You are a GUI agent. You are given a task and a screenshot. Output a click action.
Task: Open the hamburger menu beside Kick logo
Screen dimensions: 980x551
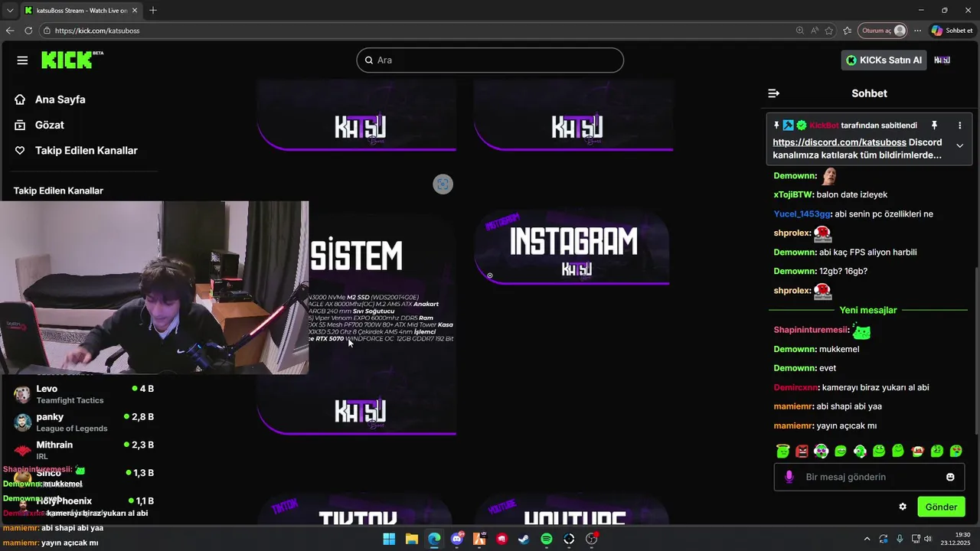pos(22,60)
